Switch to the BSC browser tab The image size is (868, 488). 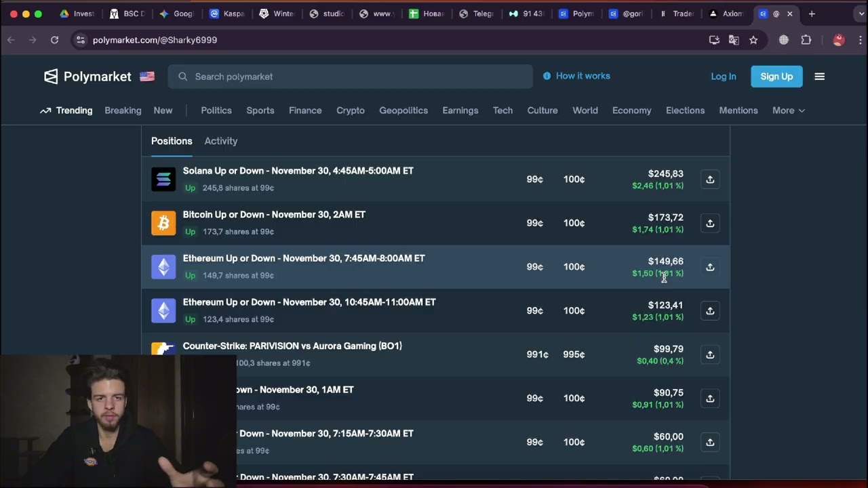coord(127,14)
